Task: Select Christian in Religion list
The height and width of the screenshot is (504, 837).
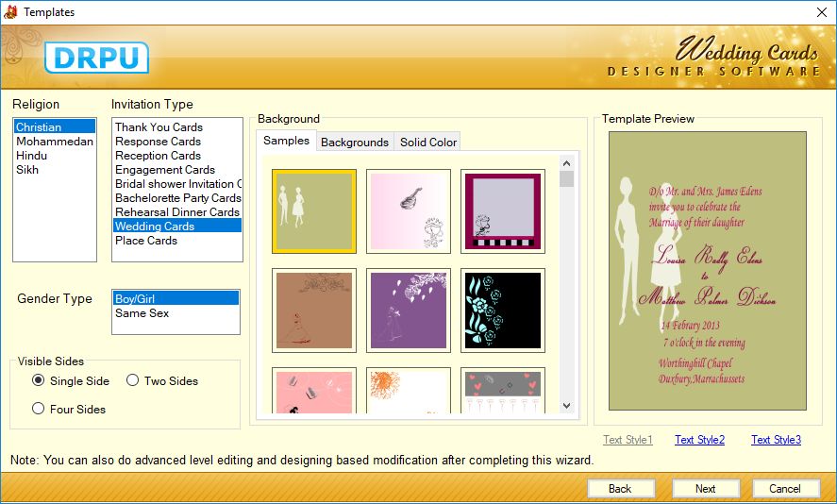Action: tap(55, 127)
